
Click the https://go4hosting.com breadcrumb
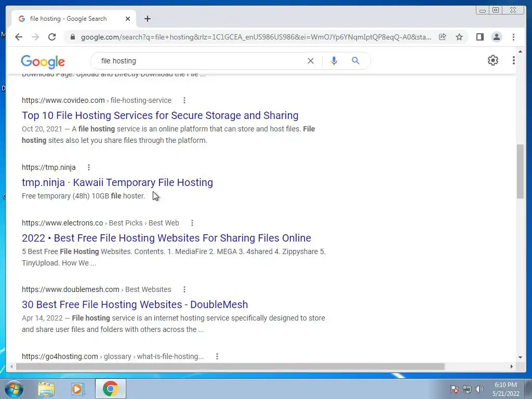click(113, 356)
